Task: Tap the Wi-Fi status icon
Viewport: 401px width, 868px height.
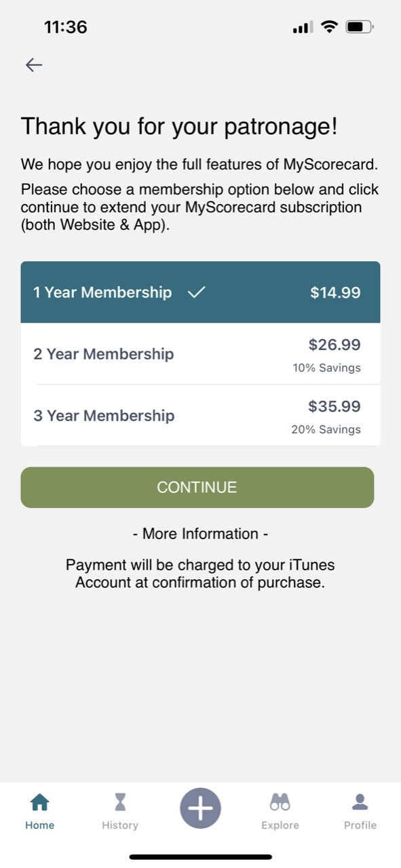Action: pos(330,27)
